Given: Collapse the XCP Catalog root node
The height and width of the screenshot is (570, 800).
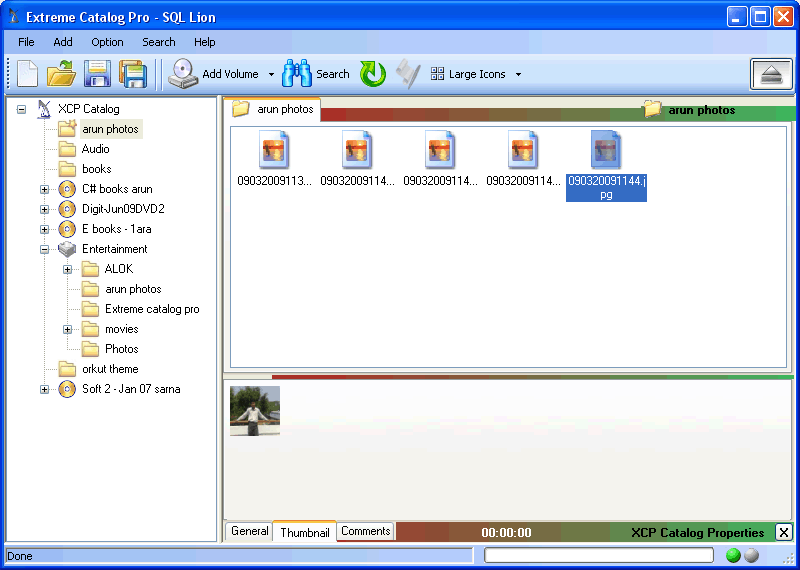Looking at the screenshot, I should pyautogui.click(x=21, y=109).
